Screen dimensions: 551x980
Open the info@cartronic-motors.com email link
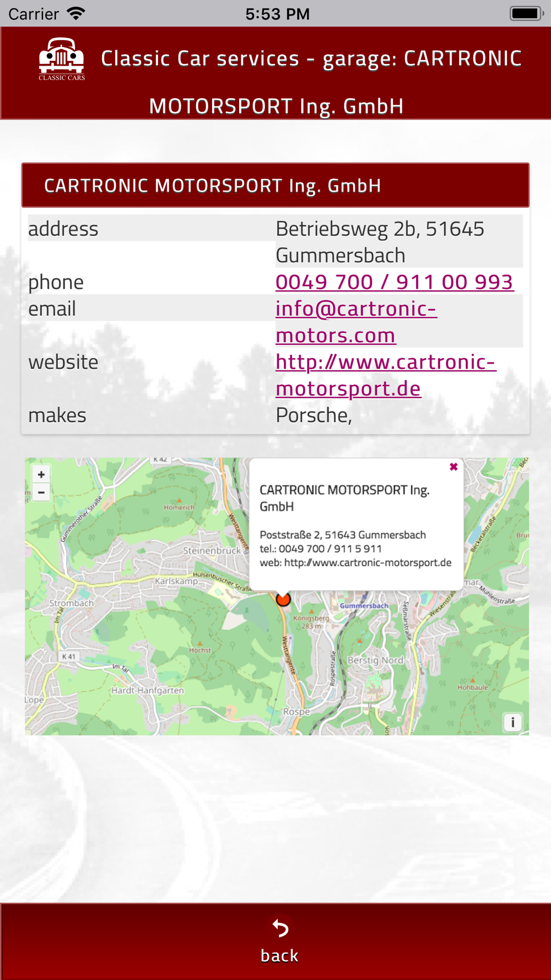click(356, 322)
